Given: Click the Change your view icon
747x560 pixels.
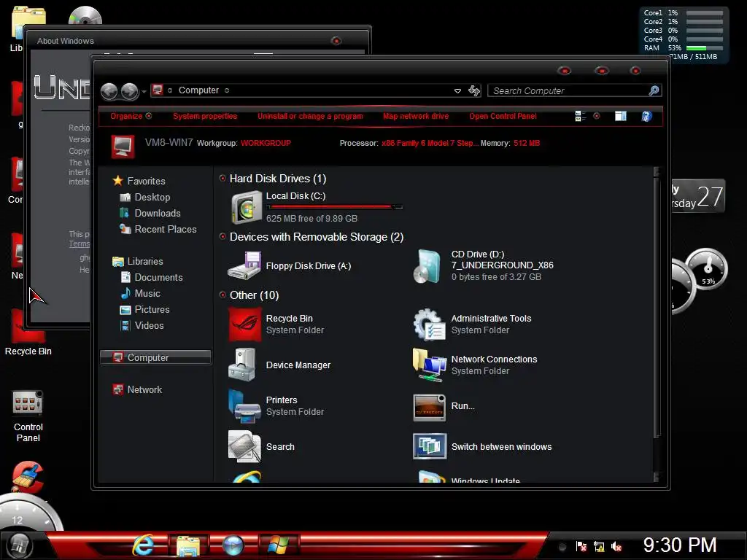Looking at the screenshot, I should point(580,116).
